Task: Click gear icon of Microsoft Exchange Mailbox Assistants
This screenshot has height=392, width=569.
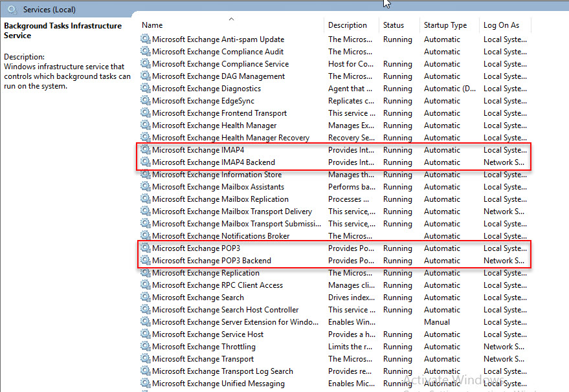Action: coord(146,186)
